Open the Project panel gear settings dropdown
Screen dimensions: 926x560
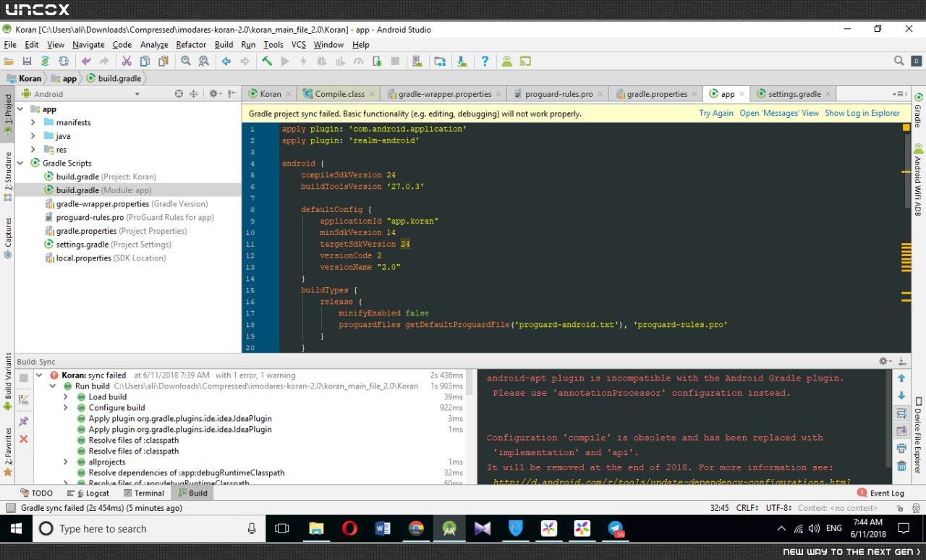pyautogui.click(x=214, y=93)
